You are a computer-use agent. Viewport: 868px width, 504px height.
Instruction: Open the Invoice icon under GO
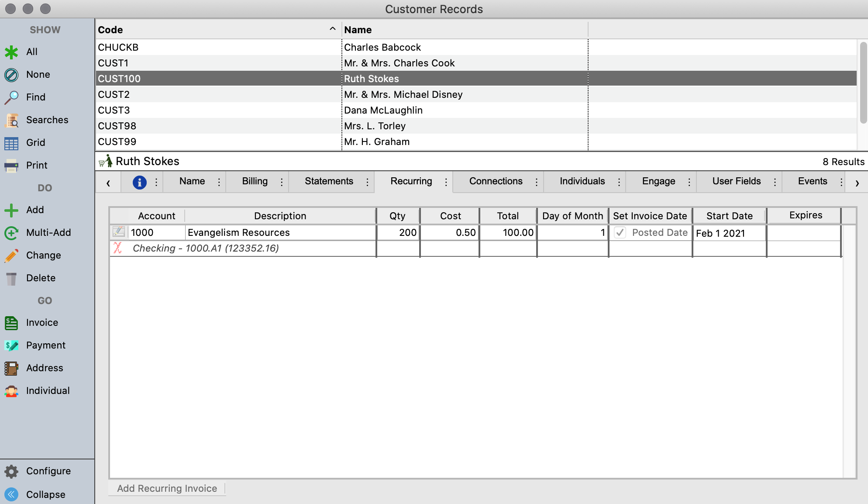[11, 323]
